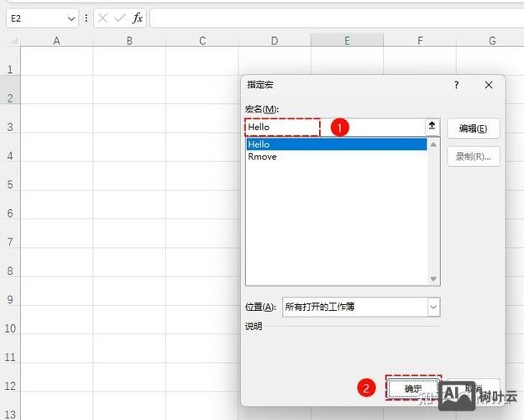Select column C header

pos(202,40)
